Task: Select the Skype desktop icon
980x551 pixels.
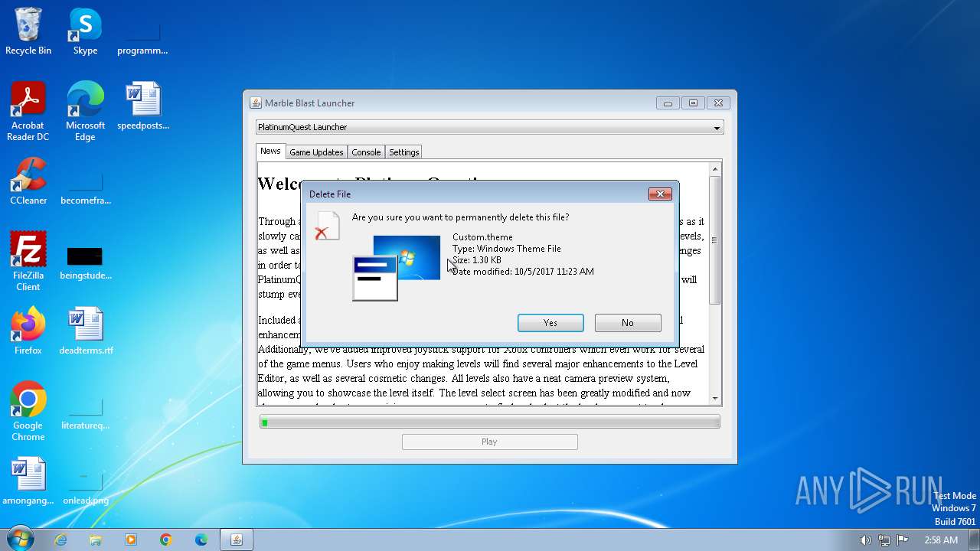Action: pos(85,31)
